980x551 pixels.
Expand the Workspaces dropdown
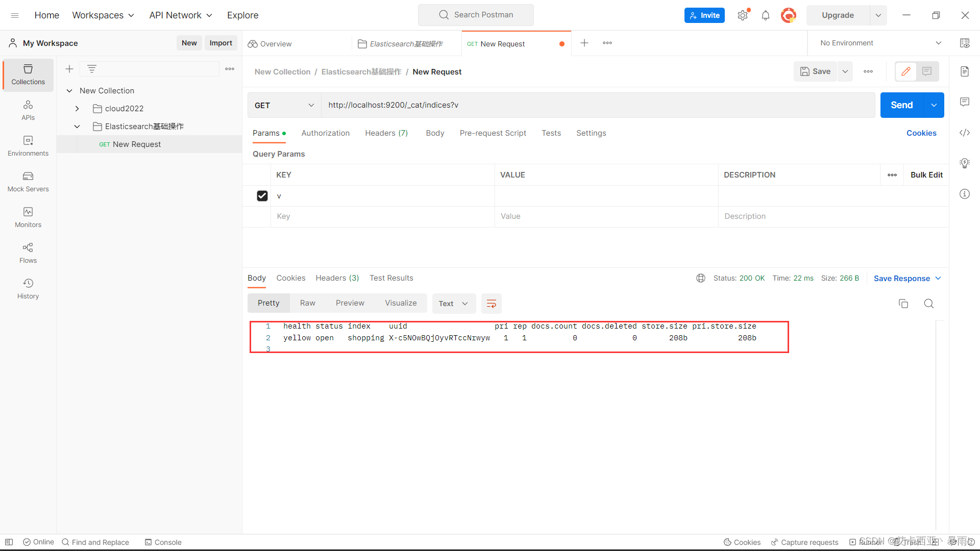click(103, 15)
